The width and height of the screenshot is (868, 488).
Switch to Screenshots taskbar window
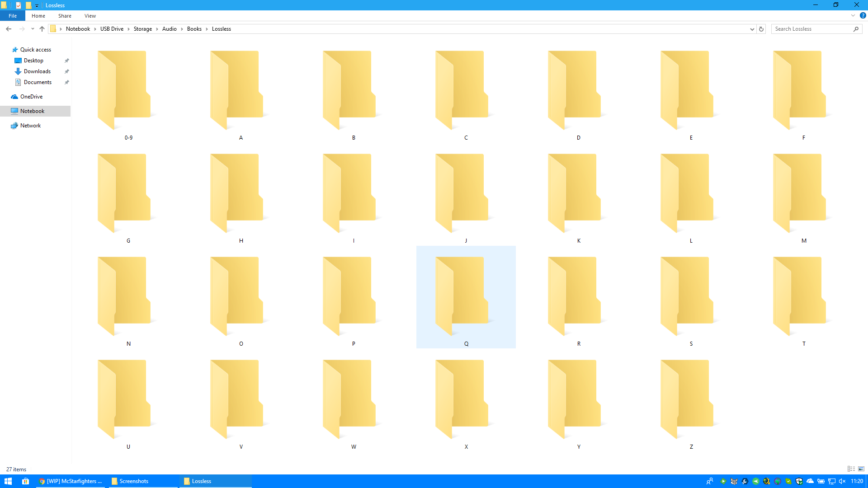(143, 481)
